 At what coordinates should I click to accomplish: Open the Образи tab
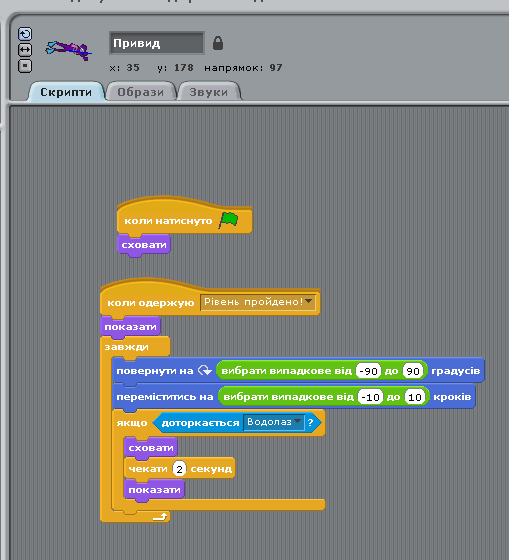141,92
